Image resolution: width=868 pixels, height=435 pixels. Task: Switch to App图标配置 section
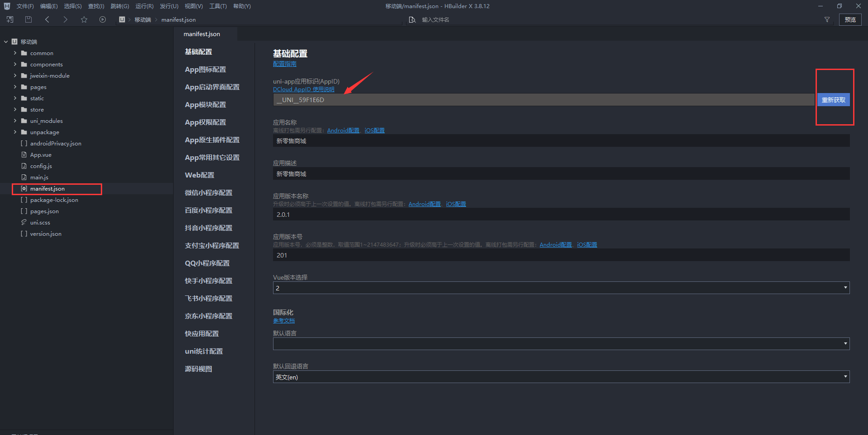click(x=205, y=70)
